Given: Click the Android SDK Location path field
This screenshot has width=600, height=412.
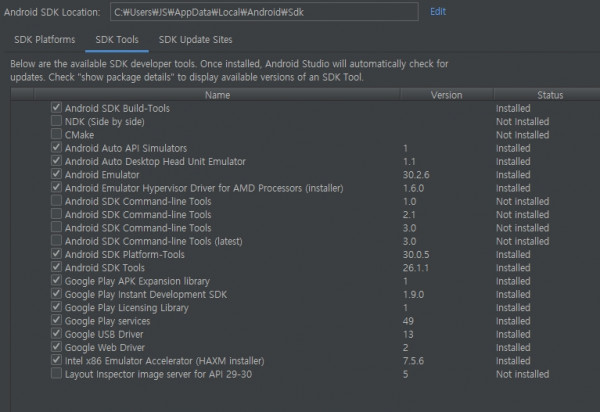Looking at the screenshot, I should tap(264, 12).
